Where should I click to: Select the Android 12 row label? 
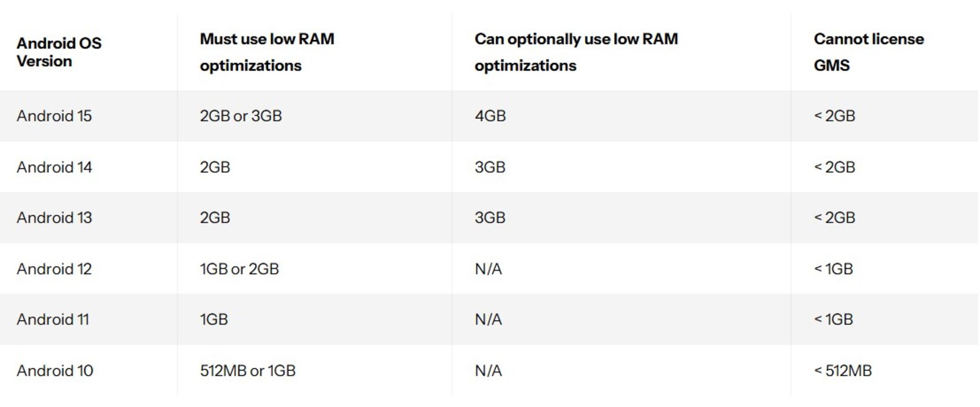(x=54, y=269)
